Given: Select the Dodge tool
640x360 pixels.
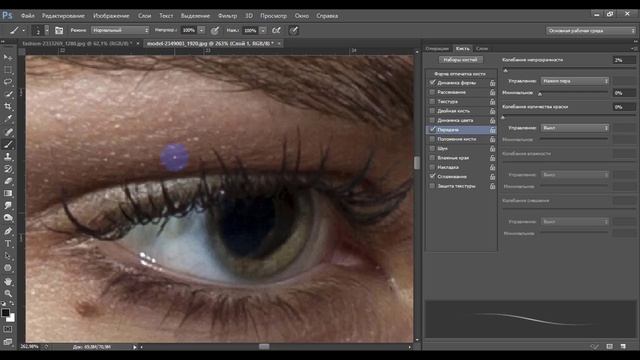Looking at the screenshot, I should 8,218.
